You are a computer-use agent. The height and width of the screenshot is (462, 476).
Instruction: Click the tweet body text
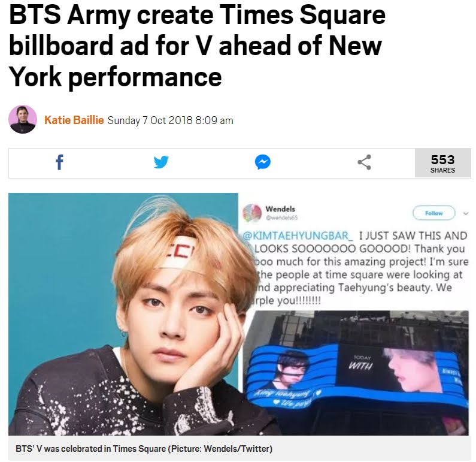pos(356,268)
